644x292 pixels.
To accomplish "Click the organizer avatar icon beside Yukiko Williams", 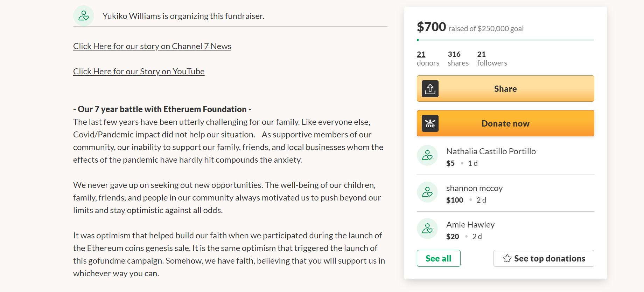I will pyautogui.click(x=83, y=16).
